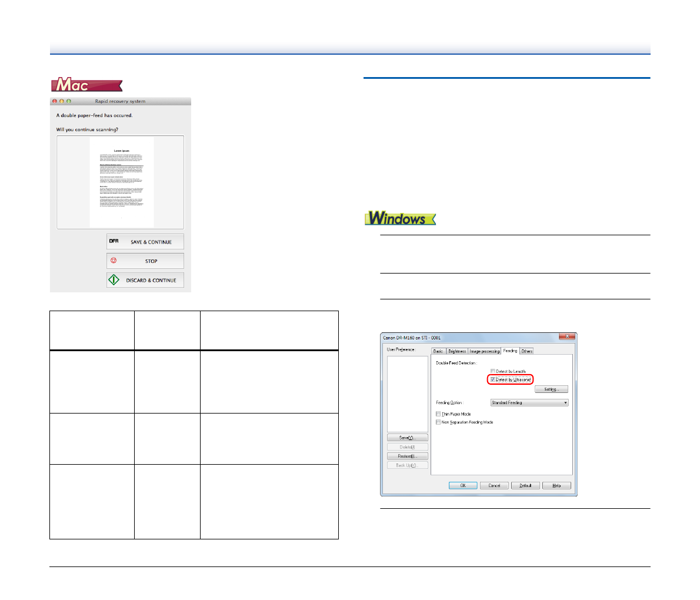Screen dimensions: 700x600
Task: Switch to the Basic tab
Action: [x=438, y=351]
